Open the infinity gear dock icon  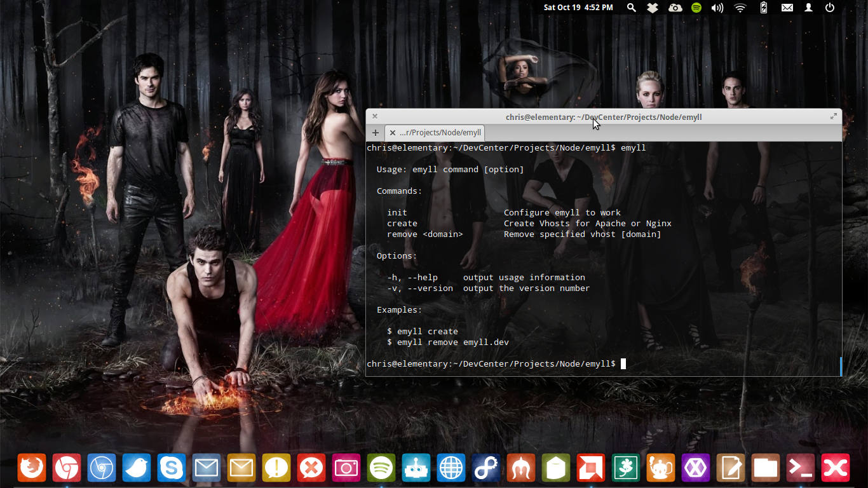tap(486, 468)
